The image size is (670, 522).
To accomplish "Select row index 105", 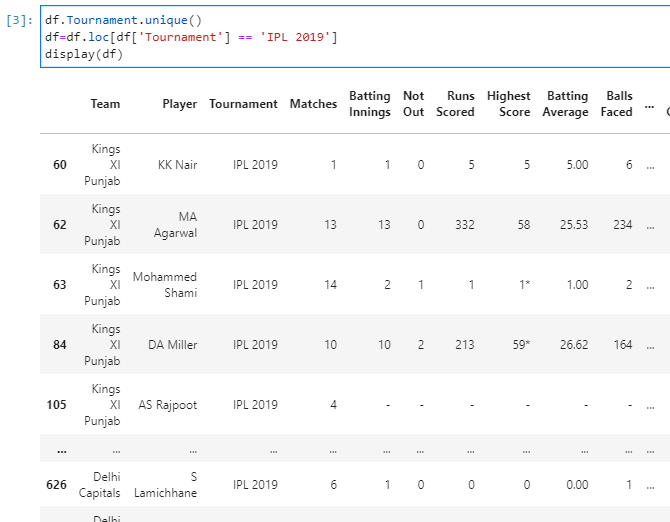I will [x=56, y=405].
